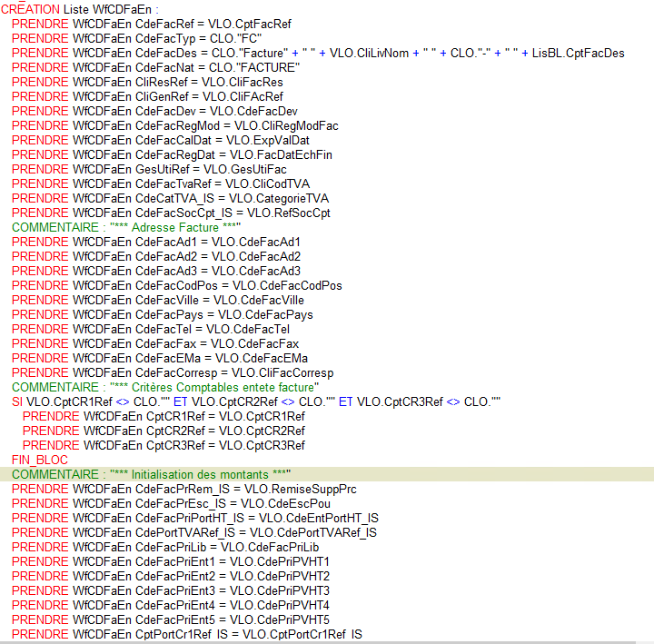This screenshot has height=644, width=654.
Task: Click the 'Adresse Facture' comment line
Action: point(126,227)
